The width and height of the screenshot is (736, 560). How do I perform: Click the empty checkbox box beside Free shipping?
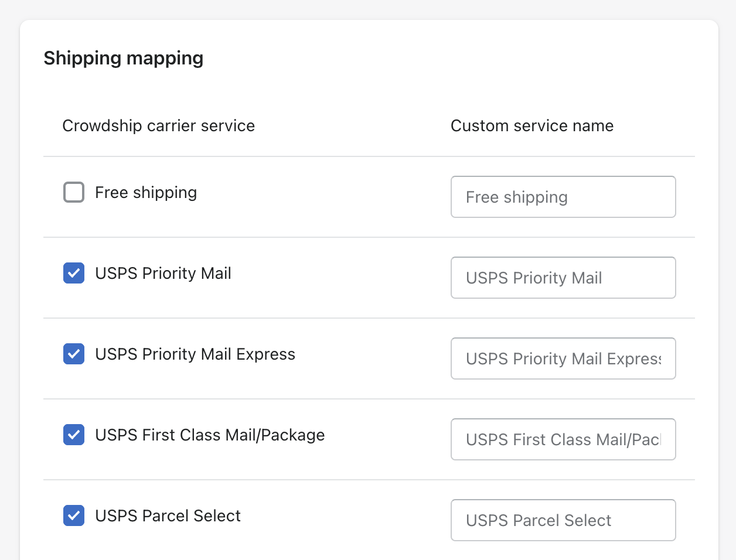pos(74,192)
